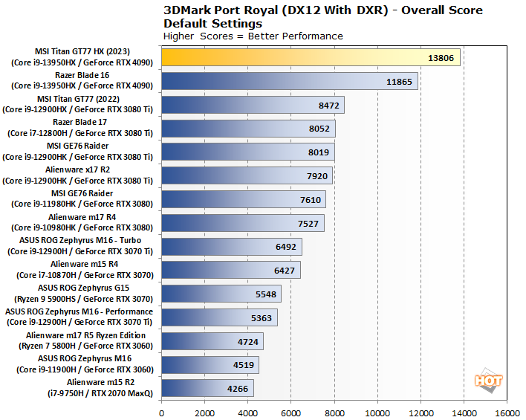526x420 pixels.
Task: Click the orange bar showing 13806
Action: [x=311, y=57]
